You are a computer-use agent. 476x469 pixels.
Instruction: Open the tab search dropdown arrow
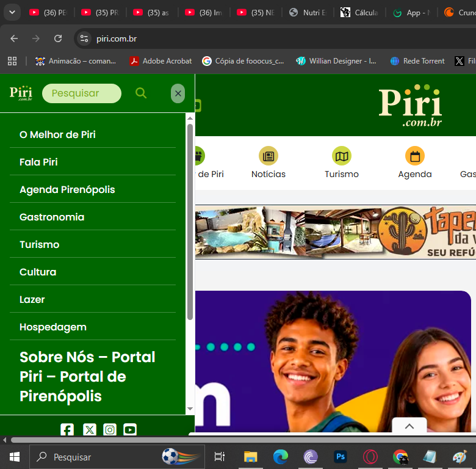click(12, 12)
